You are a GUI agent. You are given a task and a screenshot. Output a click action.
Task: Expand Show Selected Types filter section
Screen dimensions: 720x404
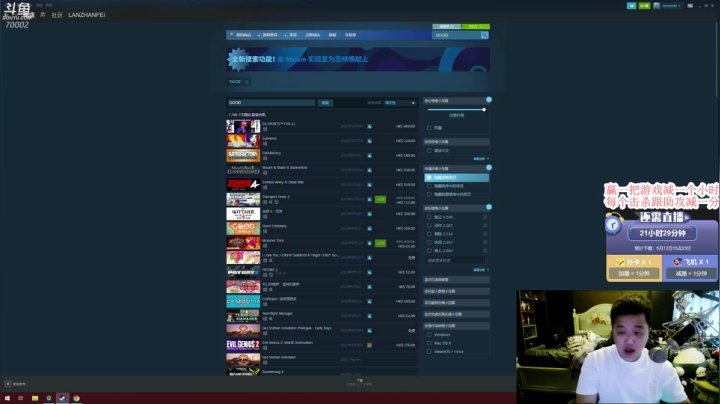[456, 280]
